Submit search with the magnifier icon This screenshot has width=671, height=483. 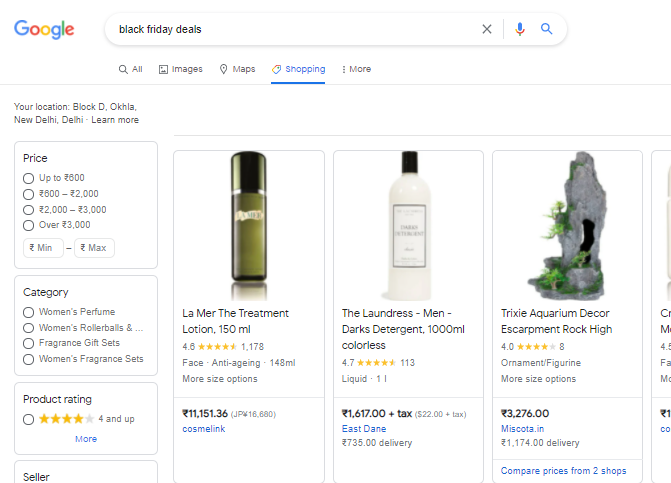[x=546, y=29]
